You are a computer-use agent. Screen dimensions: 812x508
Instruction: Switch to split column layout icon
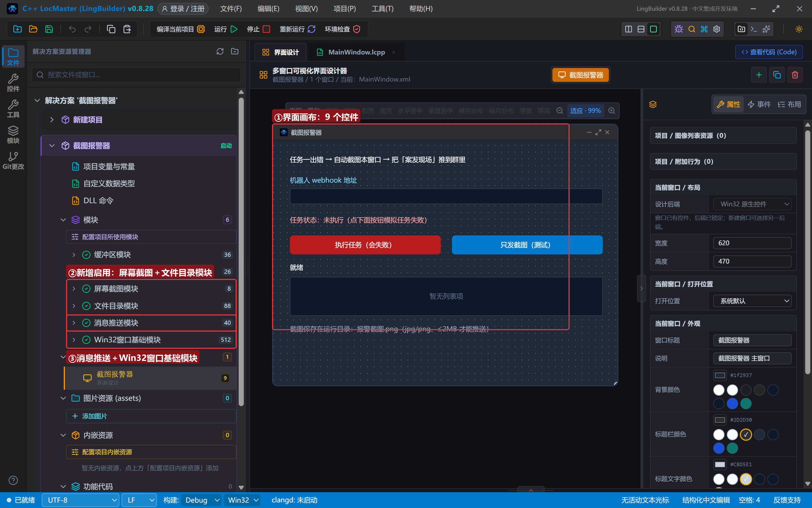(x=628, y=29)
